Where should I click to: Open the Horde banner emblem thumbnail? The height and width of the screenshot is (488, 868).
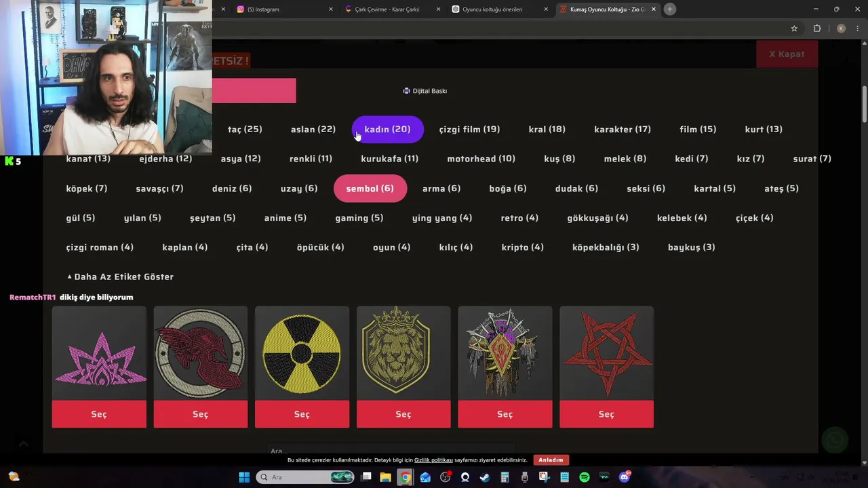(505, 353)
